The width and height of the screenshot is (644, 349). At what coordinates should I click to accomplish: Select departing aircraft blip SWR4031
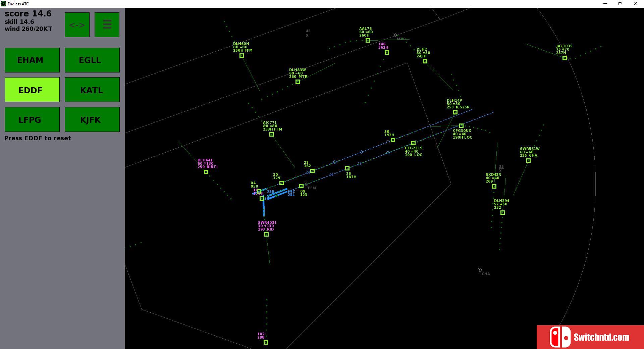click(x=266, y=235)
